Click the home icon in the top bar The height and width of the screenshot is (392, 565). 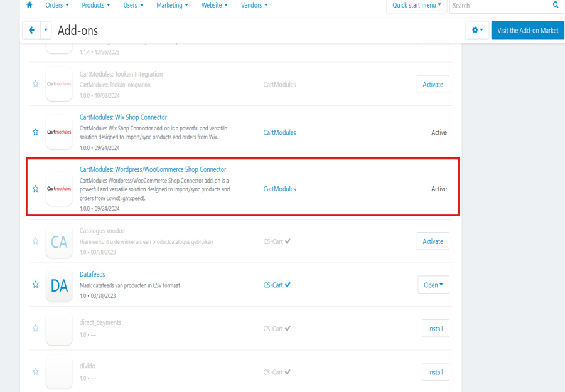coord(29,5)
